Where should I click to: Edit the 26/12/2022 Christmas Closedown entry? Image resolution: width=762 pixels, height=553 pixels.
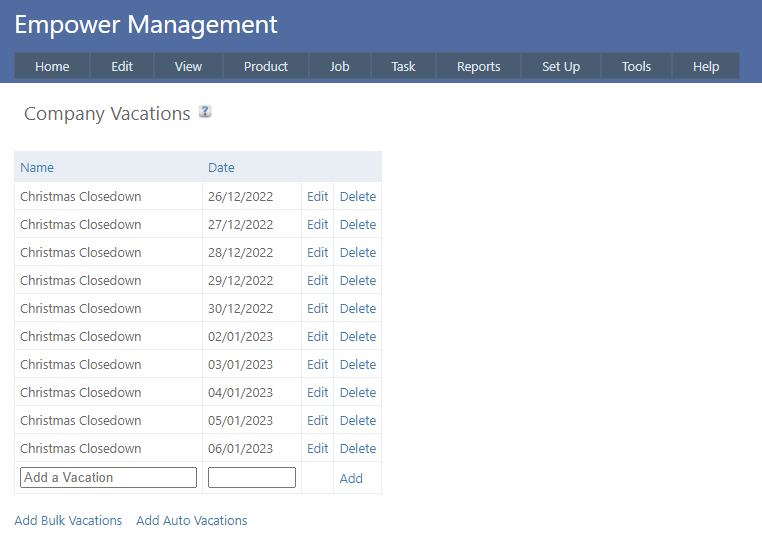(x=317, y=197)
